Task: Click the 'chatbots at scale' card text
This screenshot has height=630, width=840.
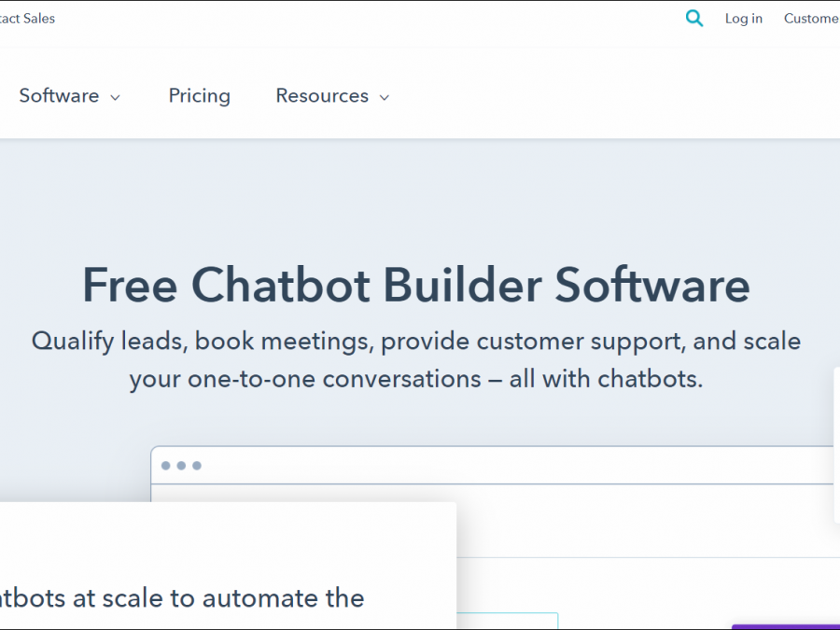Action: tap(182, 597)
